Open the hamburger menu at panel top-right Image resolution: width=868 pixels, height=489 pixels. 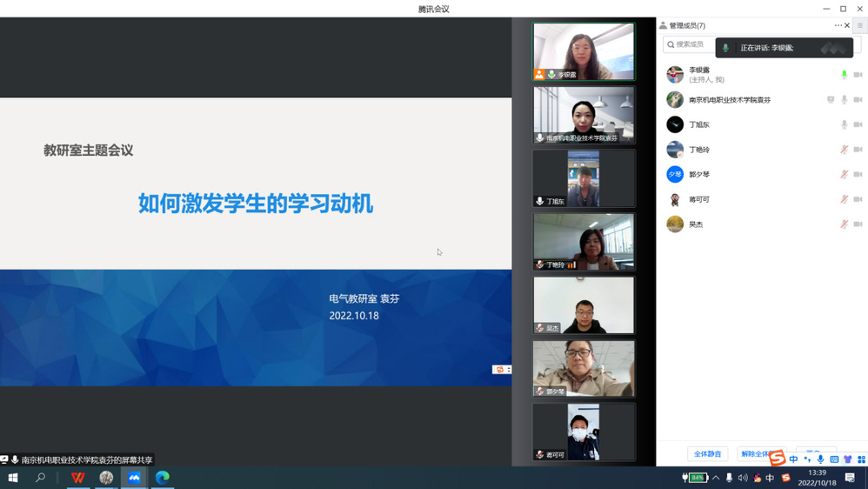pyautogui.click(x=860, y=25)
